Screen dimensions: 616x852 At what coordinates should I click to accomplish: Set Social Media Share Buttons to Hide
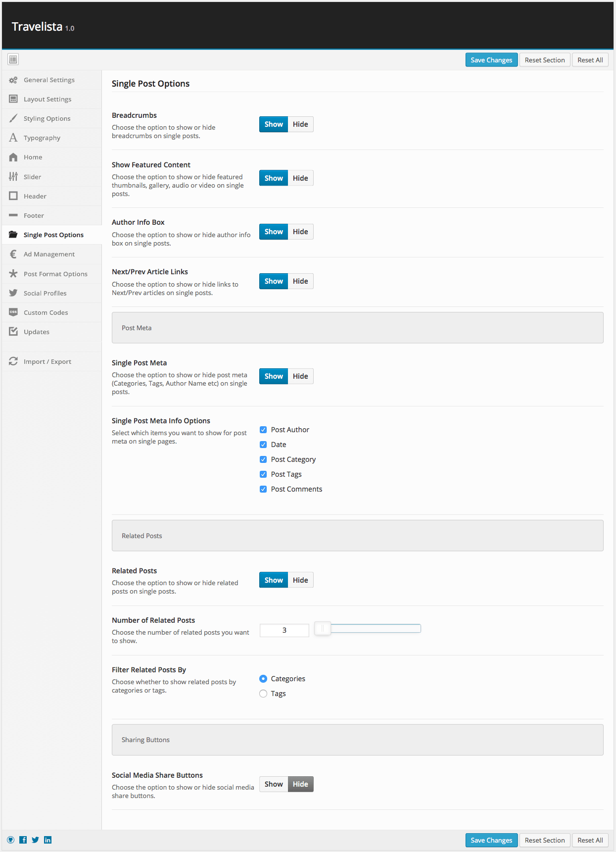tap(300, 784)
